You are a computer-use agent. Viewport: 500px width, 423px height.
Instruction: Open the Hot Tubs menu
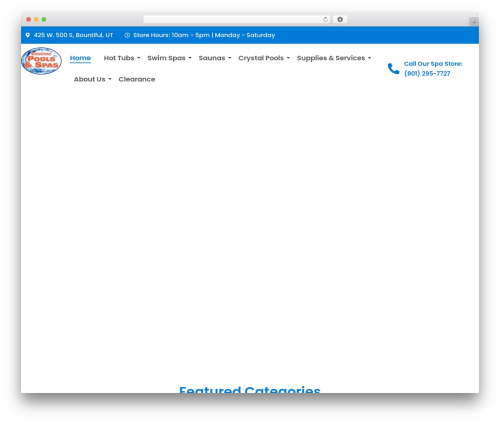(119, 58)
